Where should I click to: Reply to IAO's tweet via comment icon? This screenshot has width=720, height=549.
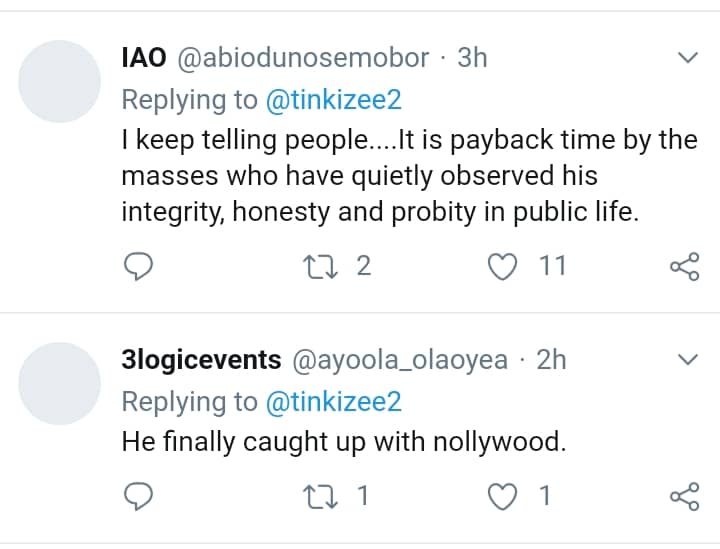tap(138, 266)
